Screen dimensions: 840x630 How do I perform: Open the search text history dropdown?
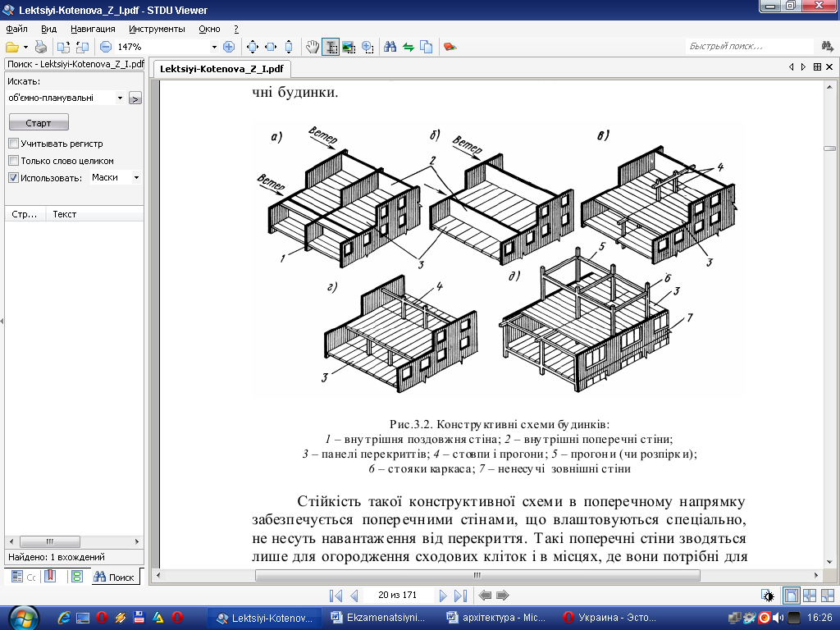tap(120, 98)
